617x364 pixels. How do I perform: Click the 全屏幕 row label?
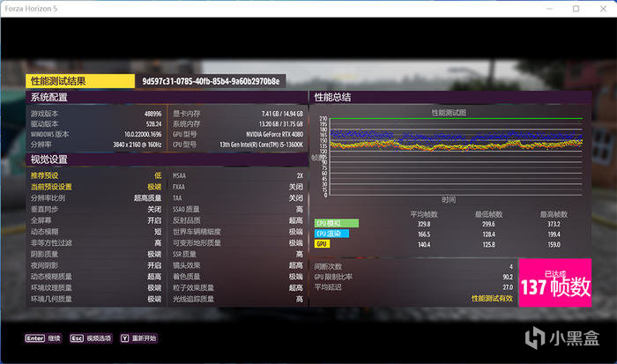point(41,220)
